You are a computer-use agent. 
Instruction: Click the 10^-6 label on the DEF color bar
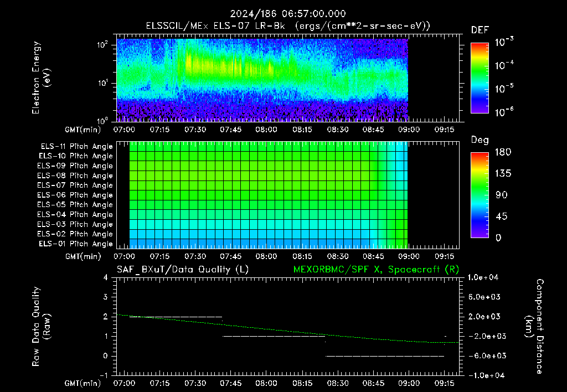click(x=504, y=112)
